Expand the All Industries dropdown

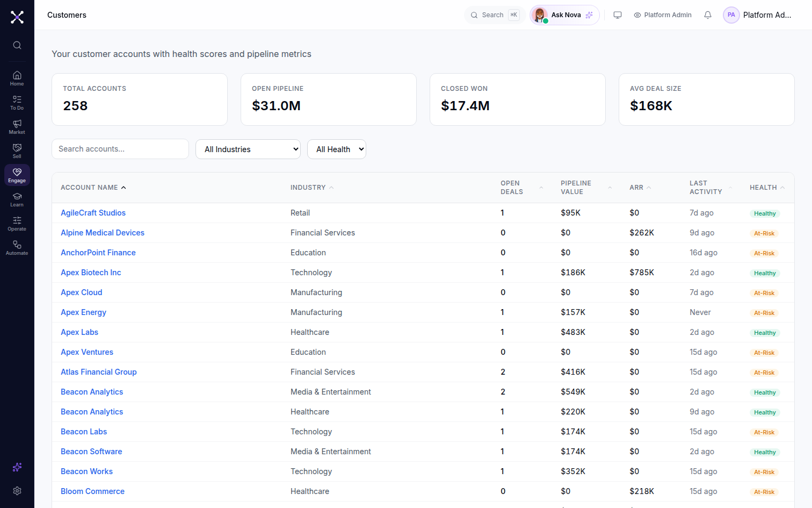click(x=248, y=149)
